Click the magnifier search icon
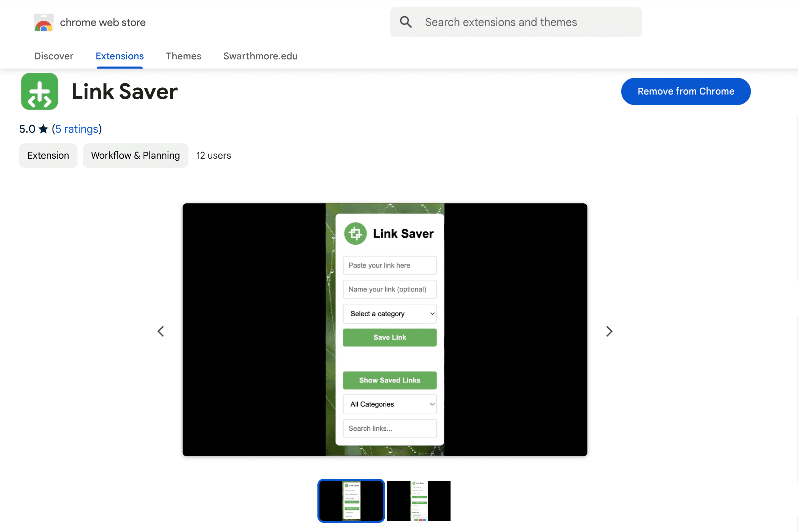Image resolution: width=798 pixels, height=532 pixels. pos(406,22)
